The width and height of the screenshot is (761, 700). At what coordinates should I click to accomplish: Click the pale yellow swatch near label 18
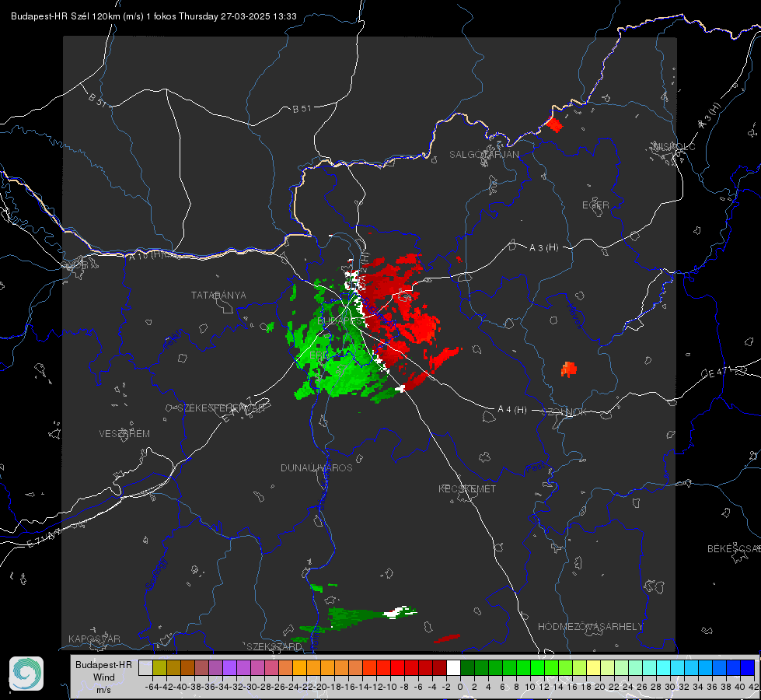coord(593,667)
